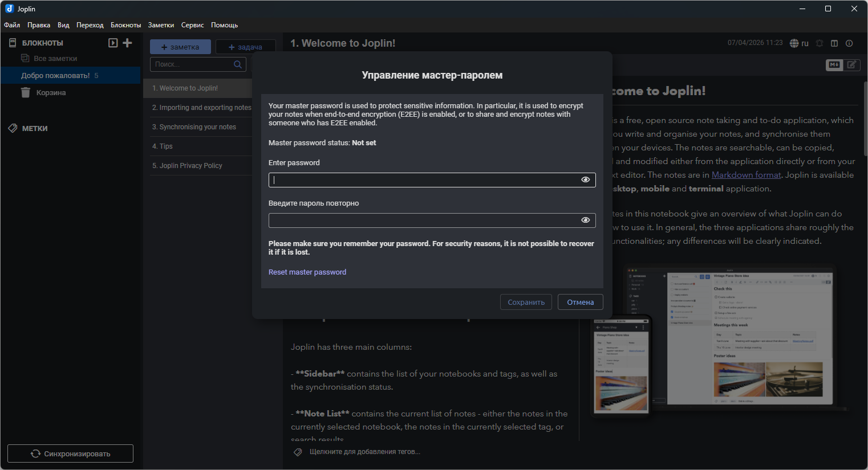The width and height of the screenshot is (868, 470).
Task: Reveal the repeated password via its eye icon
Action: tap(586, 220)
